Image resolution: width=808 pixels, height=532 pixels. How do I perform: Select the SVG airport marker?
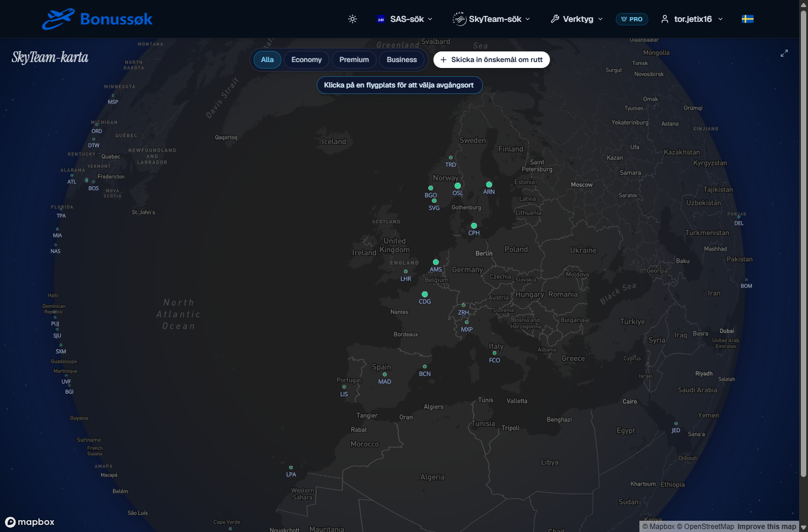pos(434,201)
